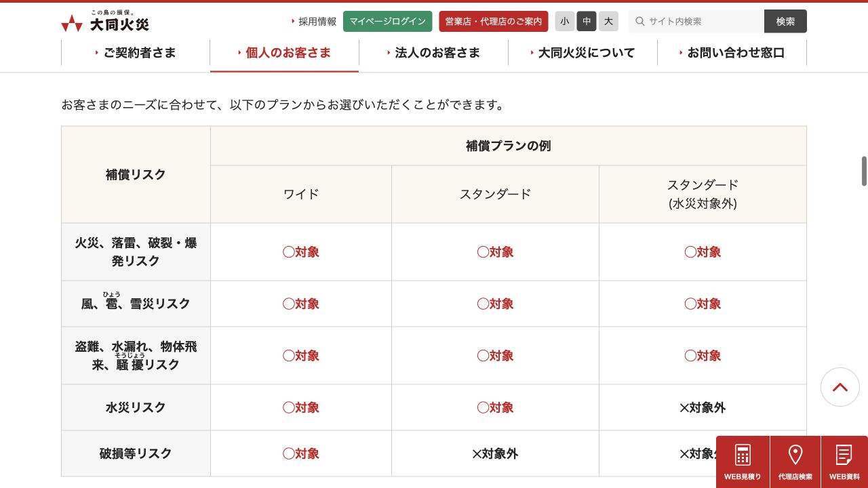Click the マイページログイン button

coord(388,21)
